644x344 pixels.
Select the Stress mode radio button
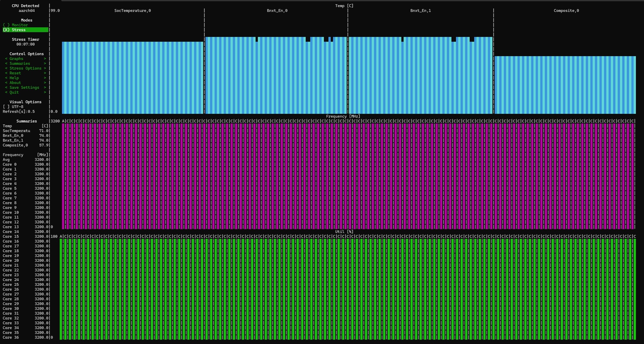15,30
